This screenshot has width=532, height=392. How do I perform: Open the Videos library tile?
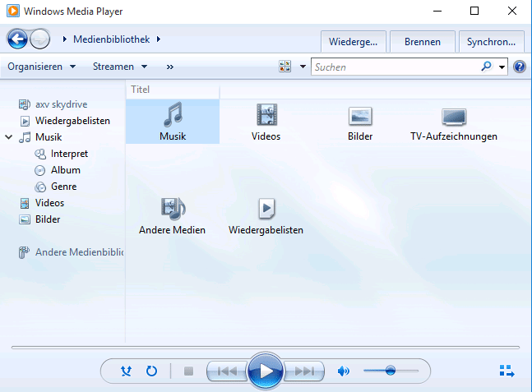click(x=266, y=122)
